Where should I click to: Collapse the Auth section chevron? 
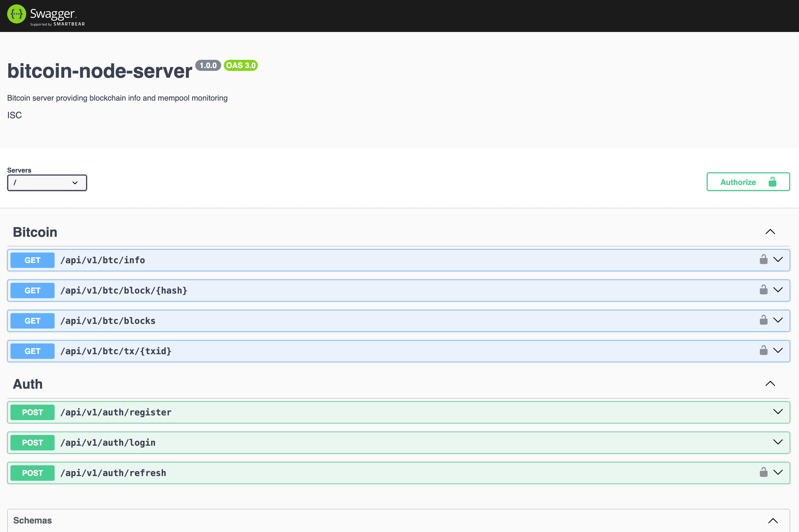point(770,384)
